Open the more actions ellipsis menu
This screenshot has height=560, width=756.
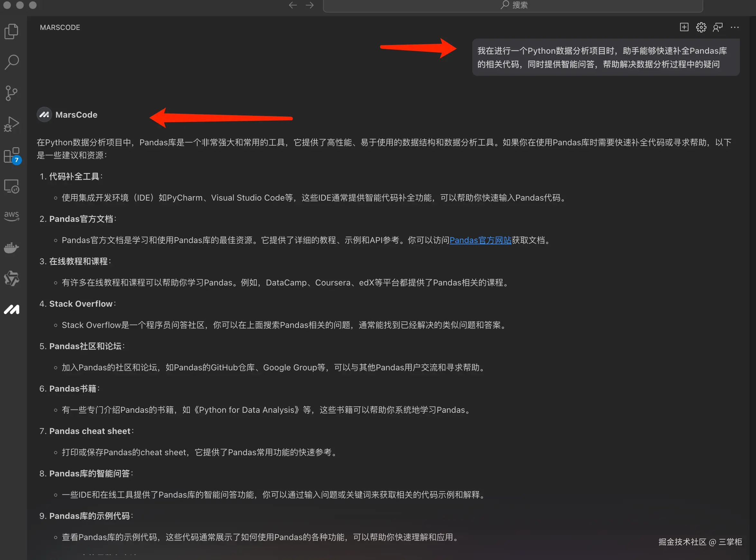[735, 27]
